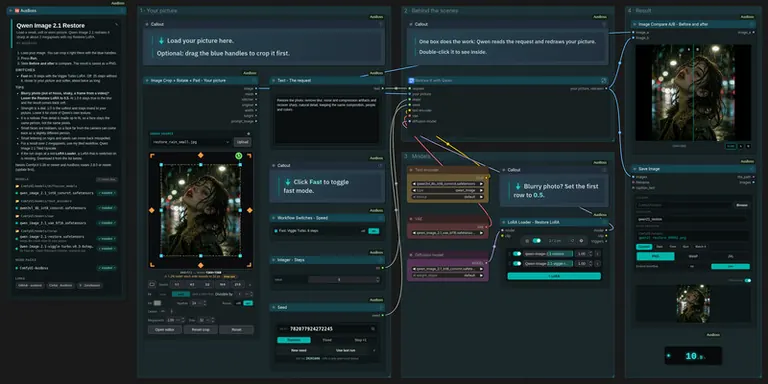The image size is (768, 384).
Task: Collapse the Save Image node
Action: click(635, 168)
